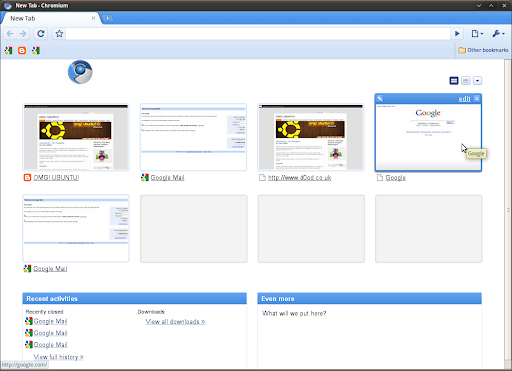
Task: Close the New Tab tab
Action: tap(93, 18)
